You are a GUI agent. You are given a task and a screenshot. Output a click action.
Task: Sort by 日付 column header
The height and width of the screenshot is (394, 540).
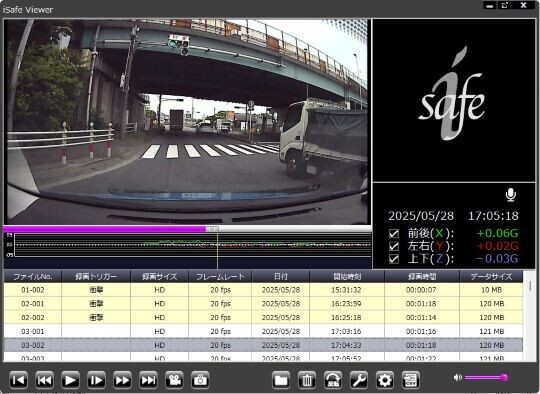(281, 277)
